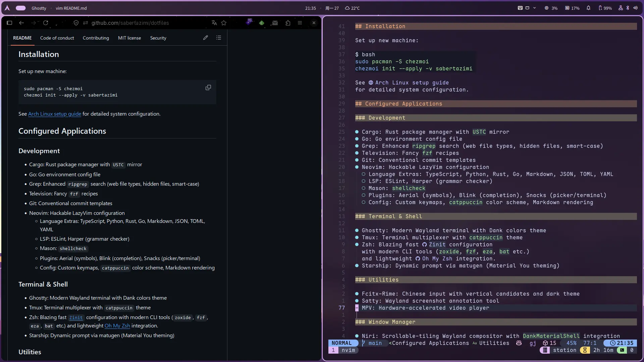644x362 pixels.
Task: Open the battery 99% indicator
Action: 605,8
